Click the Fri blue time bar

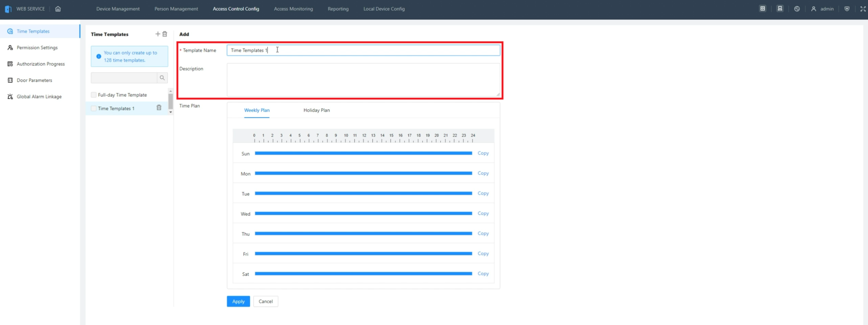click(364, 254)
